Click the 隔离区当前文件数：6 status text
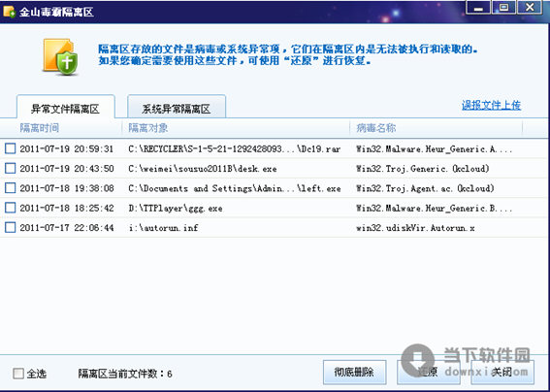 click(x=125, y=374)
